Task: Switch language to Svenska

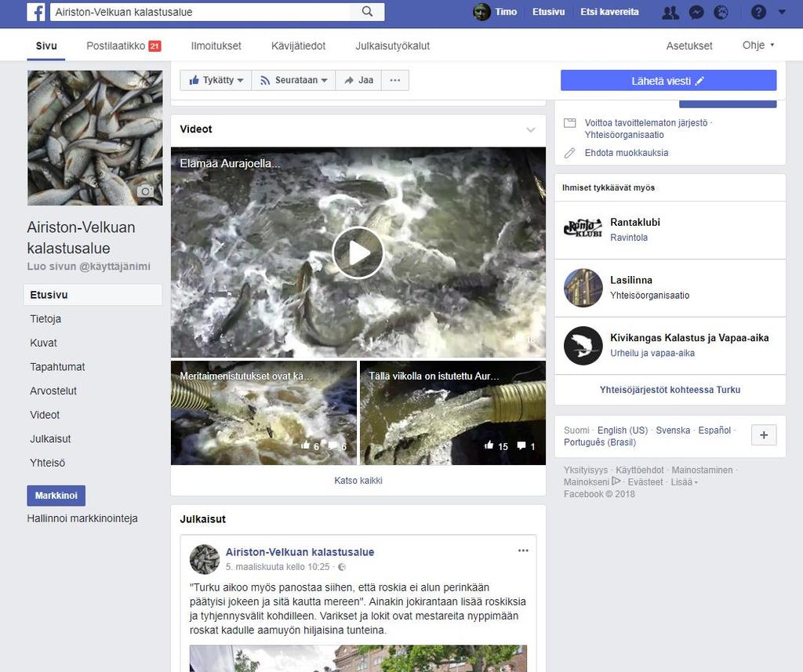Action: (x=673, y=430)
